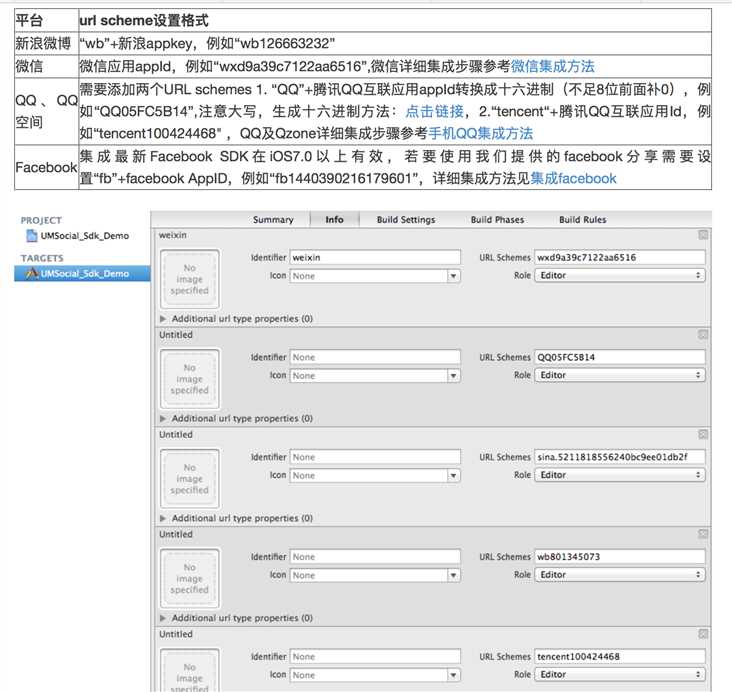Expand Additional url type properties for wb801345073

pos(163,618)
